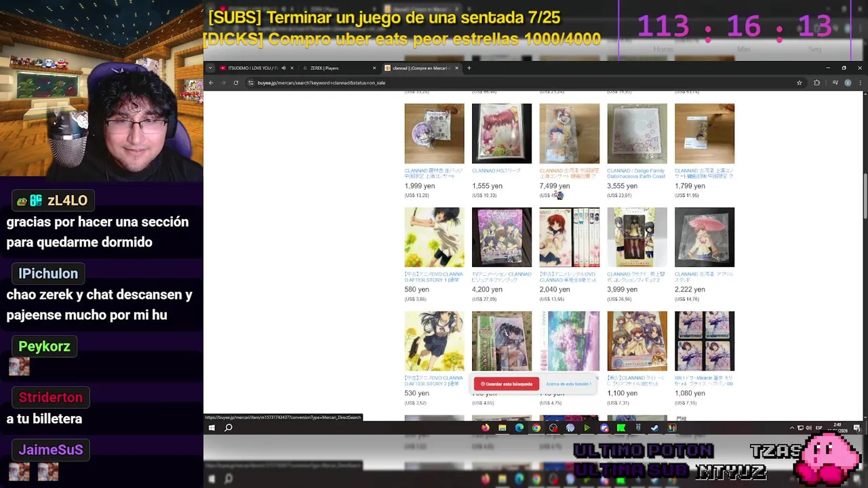Click chat username Peykorz
Viewport: 868px width, 488px height.
(44, 346)
